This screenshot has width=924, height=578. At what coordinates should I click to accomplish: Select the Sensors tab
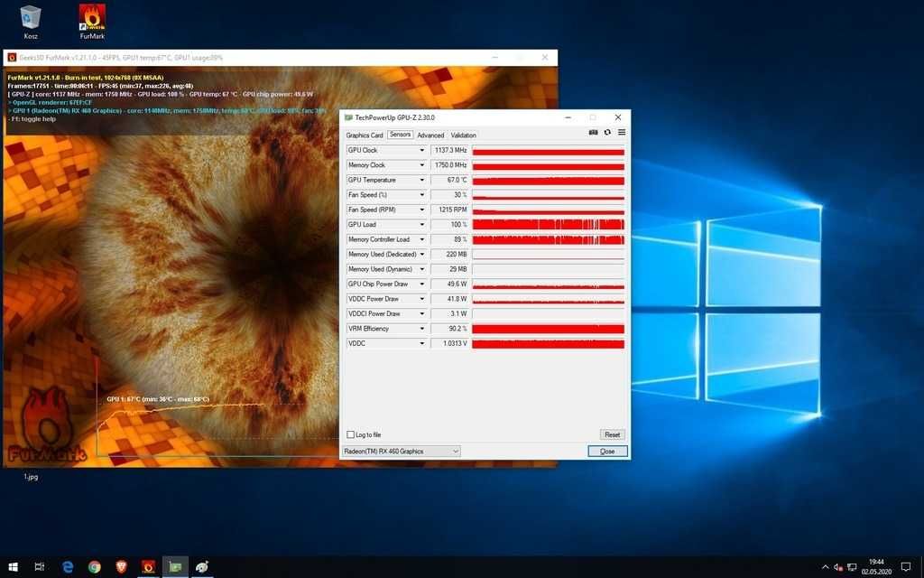(x=400, y=135)
